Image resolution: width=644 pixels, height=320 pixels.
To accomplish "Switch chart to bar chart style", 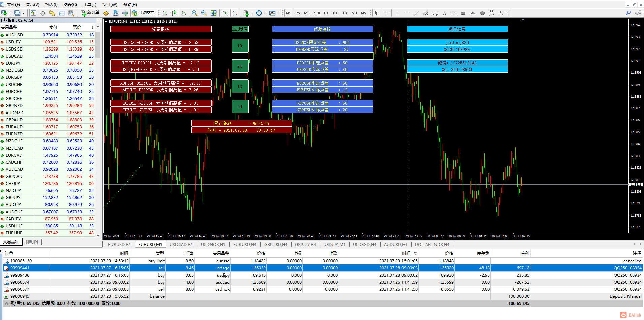I will click(165, 13).
